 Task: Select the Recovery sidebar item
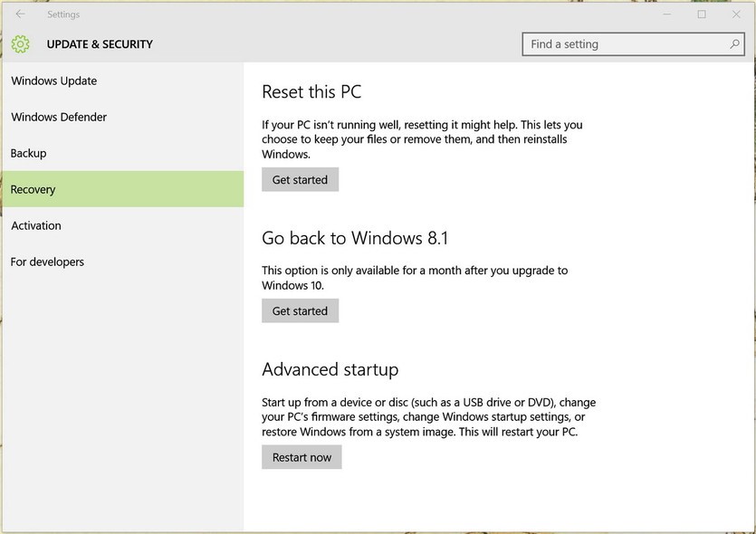pyautogui.click(x=33, y=189)
